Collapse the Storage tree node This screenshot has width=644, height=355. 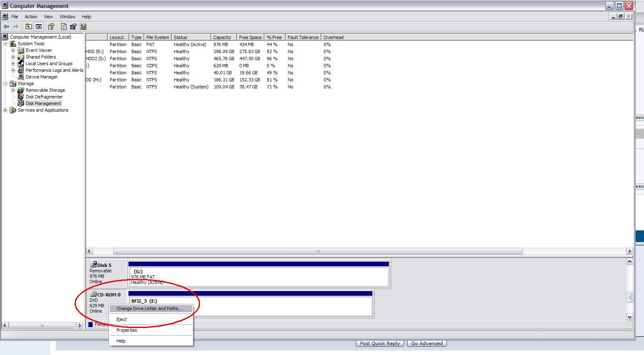click(x=5, y=83)
